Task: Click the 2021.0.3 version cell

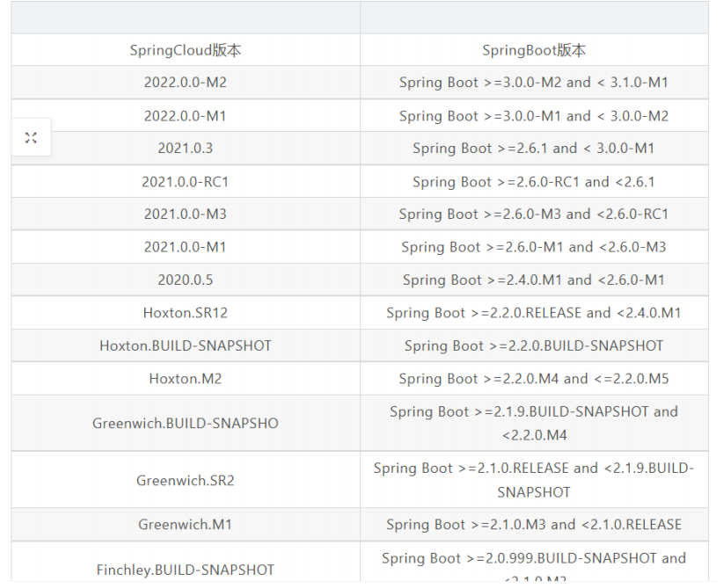Action: (186, 149)
